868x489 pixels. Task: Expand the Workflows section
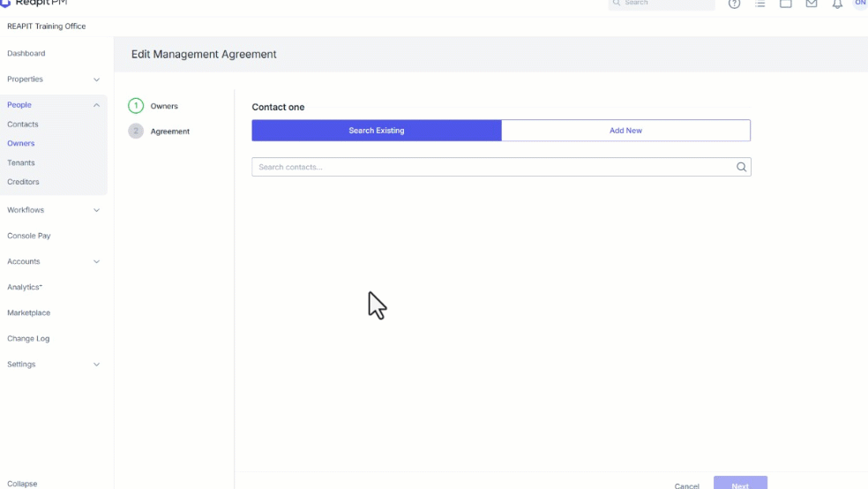pos(53,210)
